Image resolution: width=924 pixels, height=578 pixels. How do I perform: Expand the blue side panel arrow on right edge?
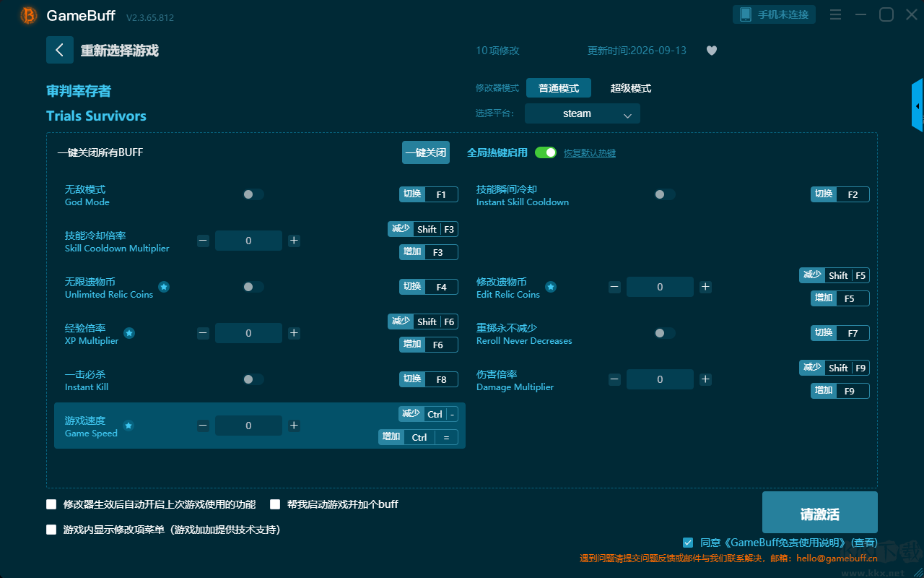tap(918, 105)
